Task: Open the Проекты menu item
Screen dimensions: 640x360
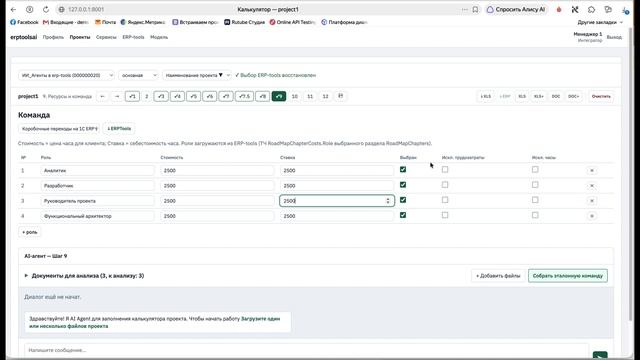Action: (80, 37)
